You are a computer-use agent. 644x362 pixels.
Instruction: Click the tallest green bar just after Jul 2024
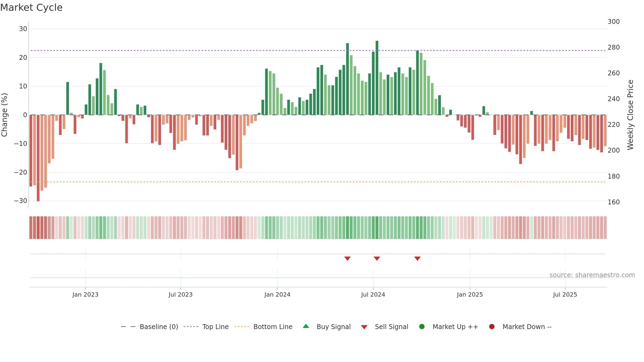pyautogui.click(x=377, y=78)
